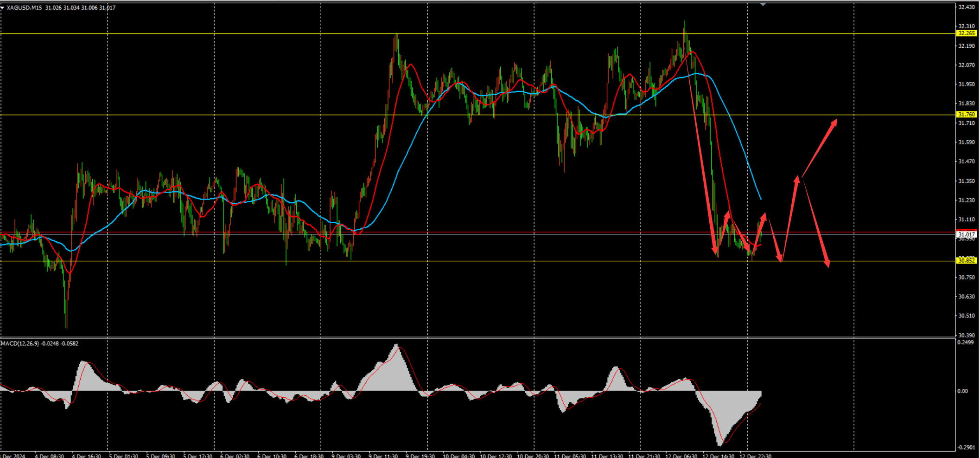This screenshot has width=980, height=458.
Task: Click the 10 Dec 12:30 time label
Action: click(x=496, y=456)
